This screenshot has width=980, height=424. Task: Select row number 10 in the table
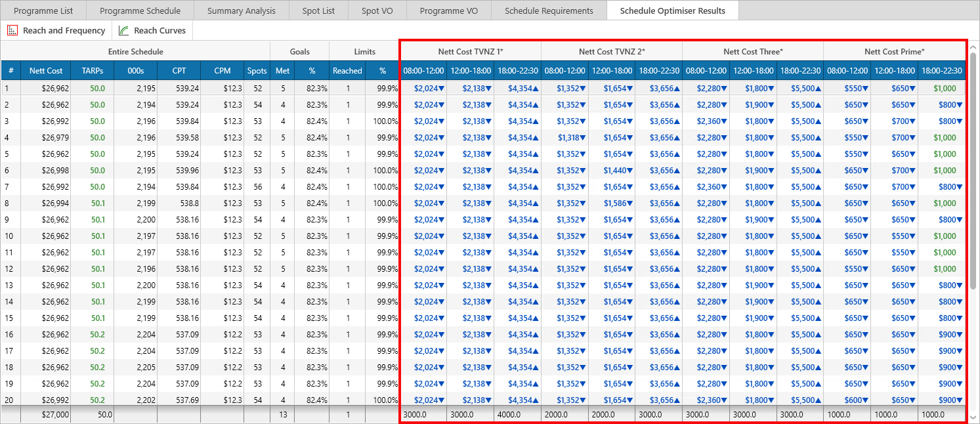[x=11, y=236]
